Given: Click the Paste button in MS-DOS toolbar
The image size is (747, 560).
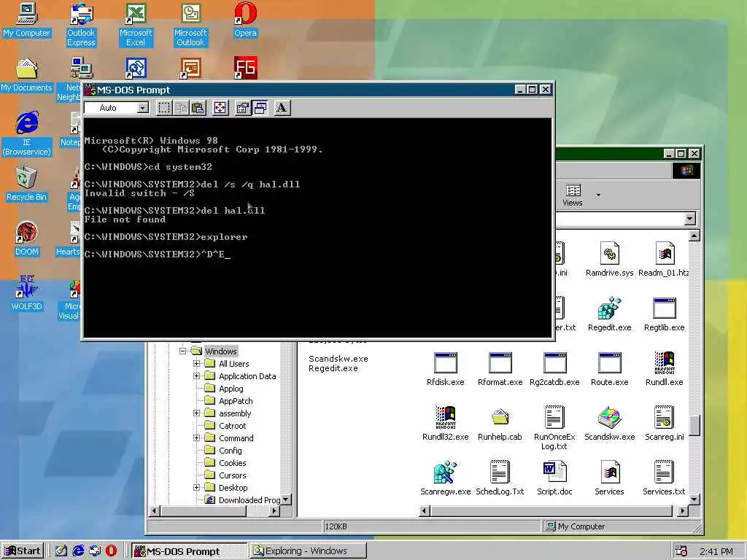Looking at the screenshot, I should coord(198,108).
